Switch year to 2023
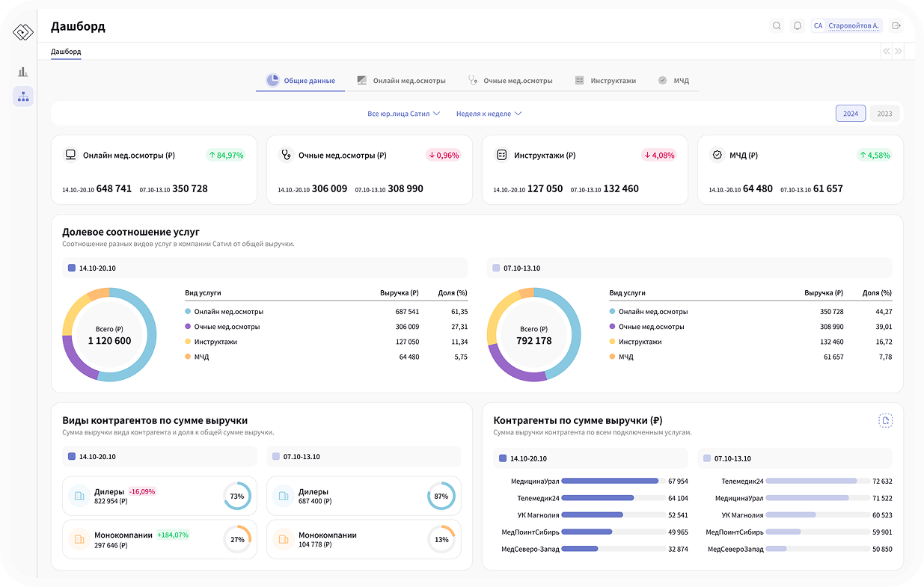 pos(884,114)
